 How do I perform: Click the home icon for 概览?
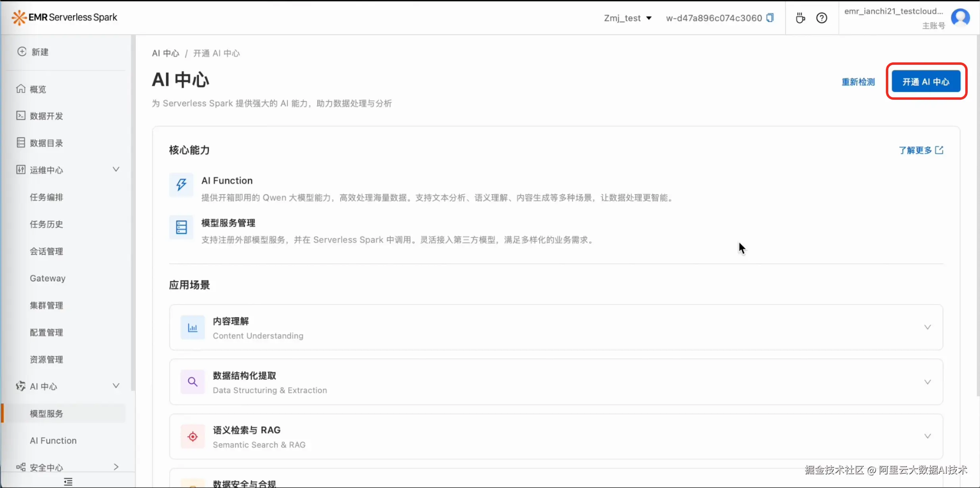(x=21, y=89)
